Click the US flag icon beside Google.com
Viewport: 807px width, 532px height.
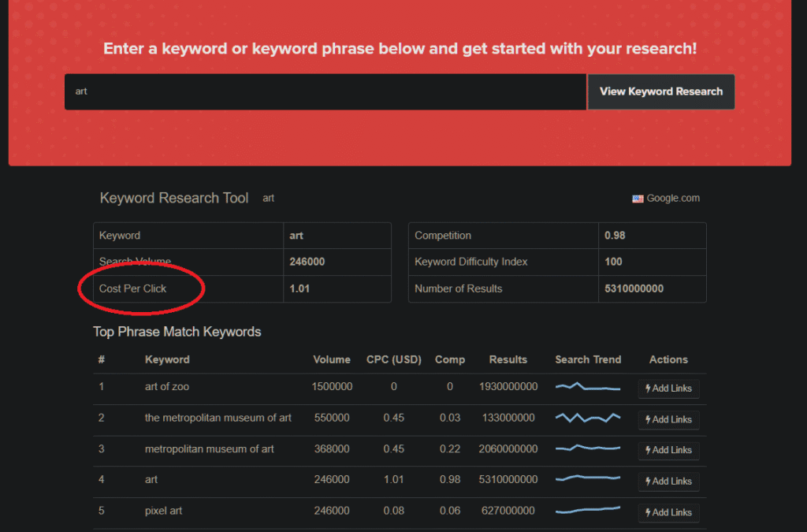(638, 199)
